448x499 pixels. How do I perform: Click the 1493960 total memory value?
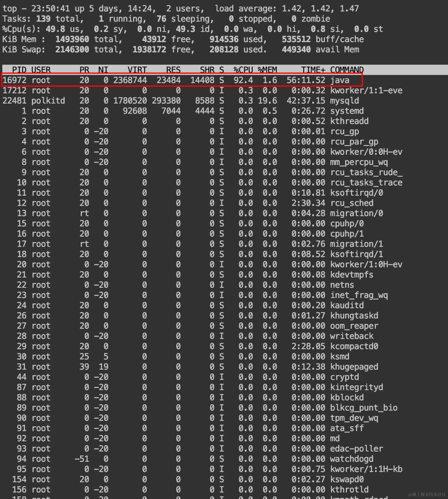(x=72, y=39)
